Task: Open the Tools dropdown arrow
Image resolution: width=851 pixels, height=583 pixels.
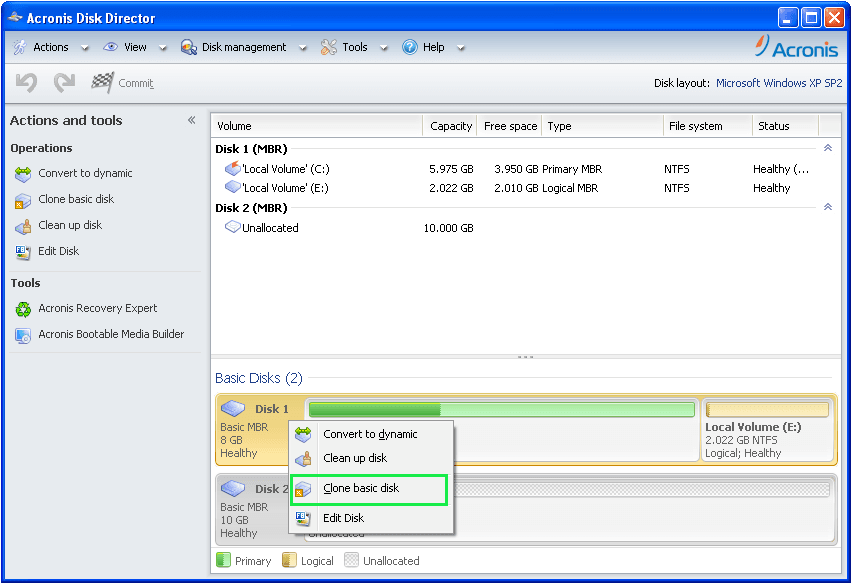Action: pyautogui.click(x=384, y=48)
